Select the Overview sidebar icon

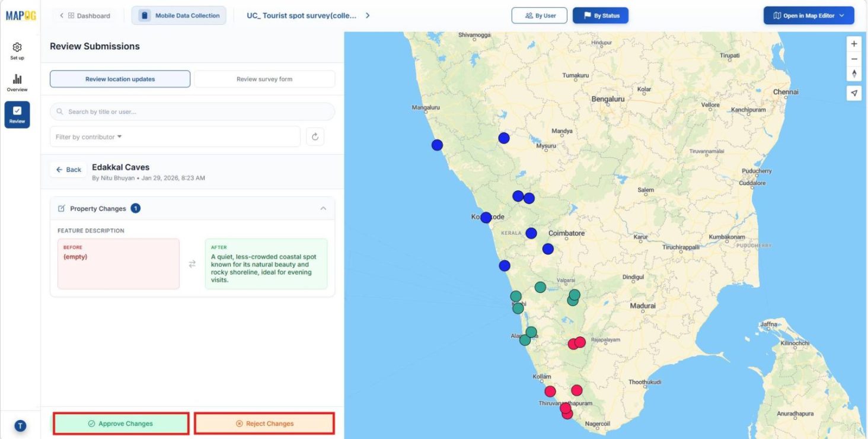point(17,81)
